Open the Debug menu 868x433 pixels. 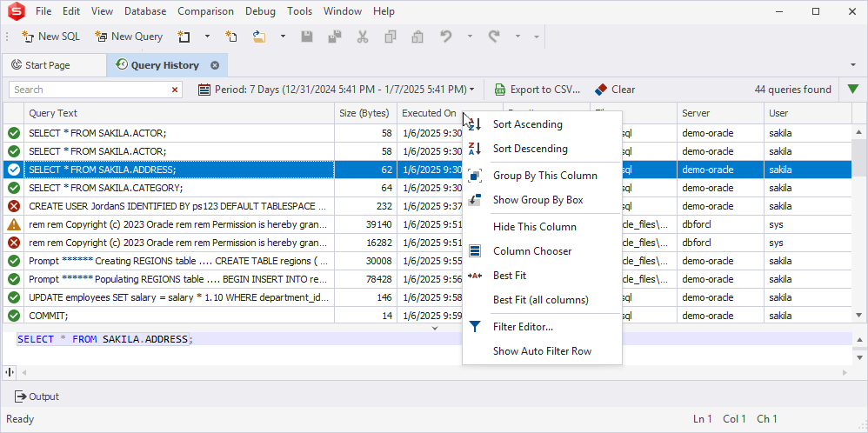[x=260, y=11]
